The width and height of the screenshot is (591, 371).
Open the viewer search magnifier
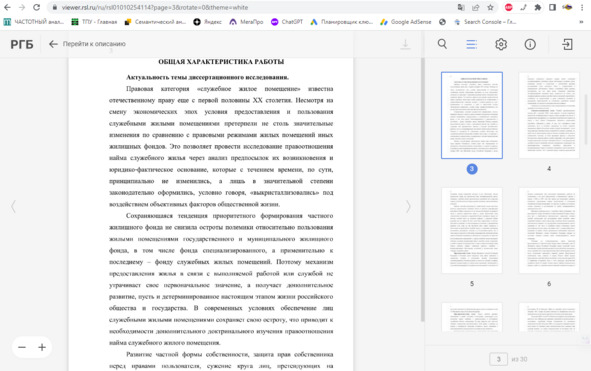[x=442, y=44]
